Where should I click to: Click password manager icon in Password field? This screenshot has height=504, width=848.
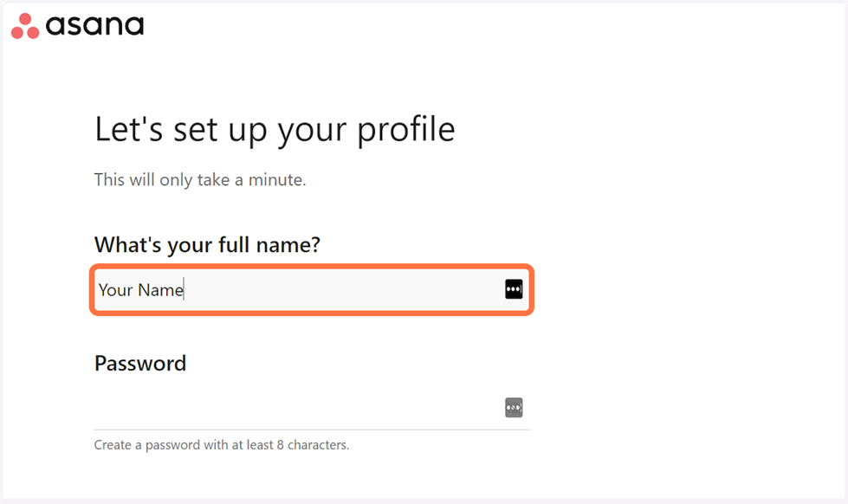[x=514, y=407]
